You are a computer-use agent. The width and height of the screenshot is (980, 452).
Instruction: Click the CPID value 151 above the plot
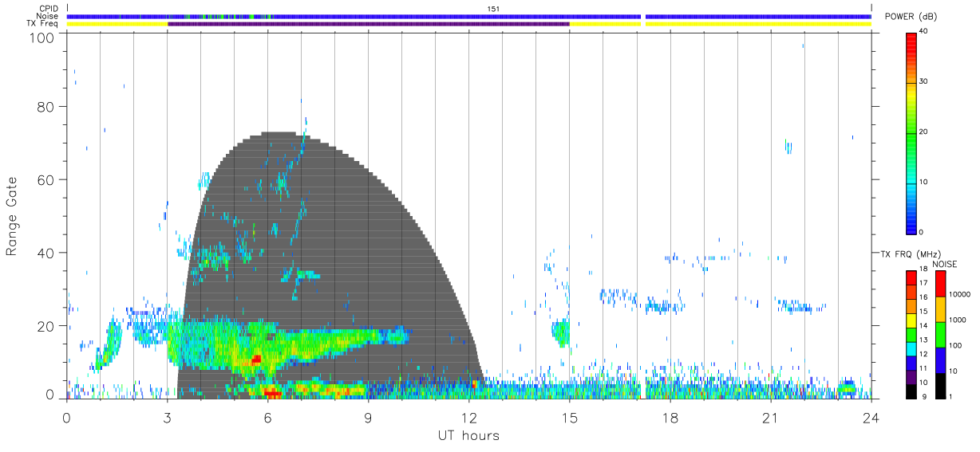click(x=493, y=9)
